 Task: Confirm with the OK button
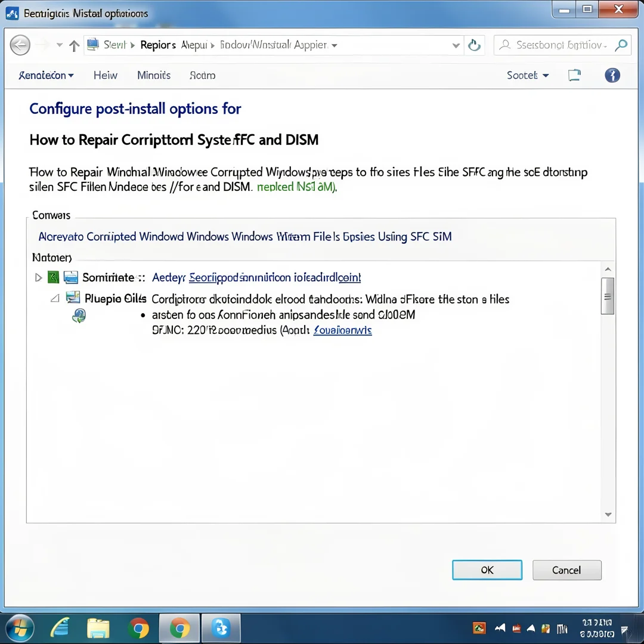pos(487,570)
